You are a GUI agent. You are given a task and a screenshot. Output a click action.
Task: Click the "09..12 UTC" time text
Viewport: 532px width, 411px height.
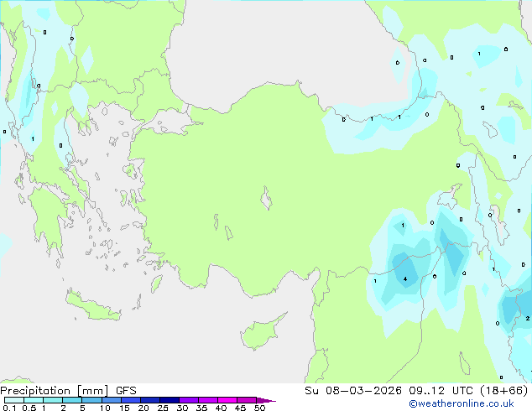(x=441, y=391)
